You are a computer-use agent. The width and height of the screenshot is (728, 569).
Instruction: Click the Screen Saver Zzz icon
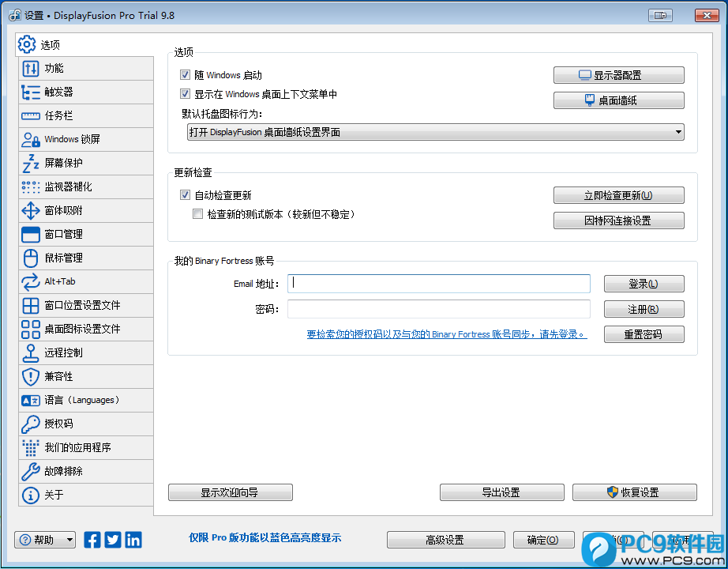(x=31, y=163)
